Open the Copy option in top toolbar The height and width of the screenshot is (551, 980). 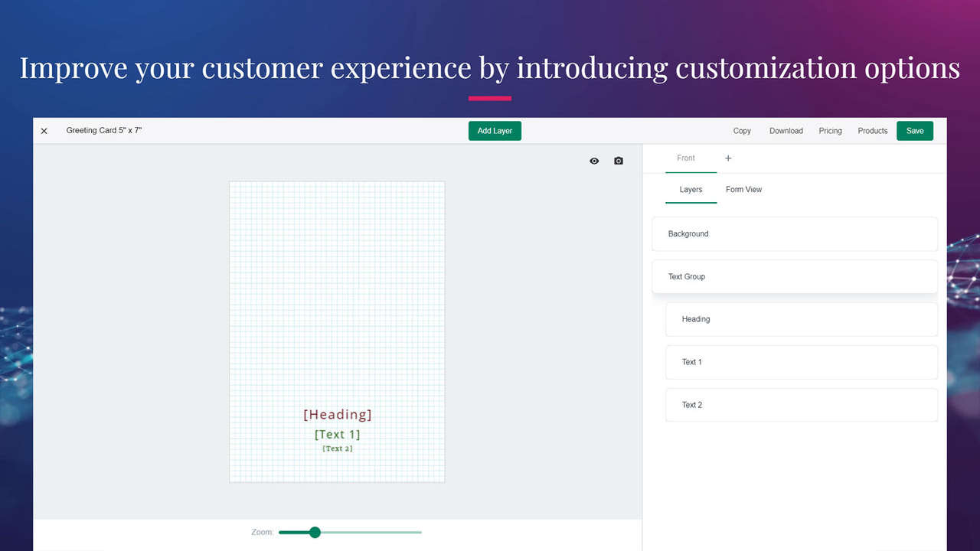741,131
